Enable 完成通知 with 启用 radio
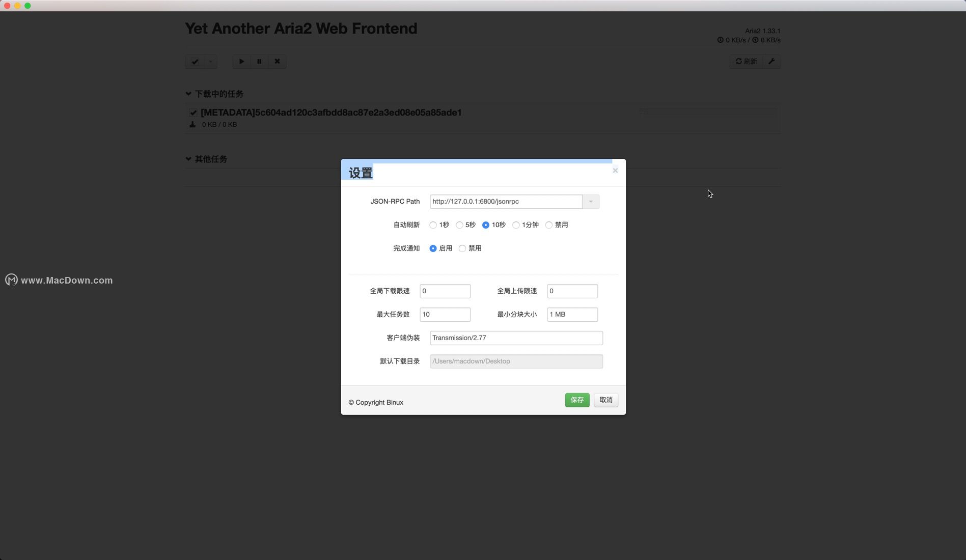Screen dimensions: 966x560 pyautogui.click(x=433, y=248)
